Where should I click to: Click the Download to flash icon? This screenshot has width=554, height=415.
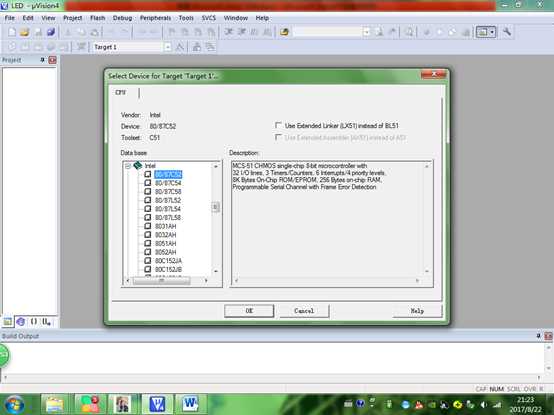81,47
